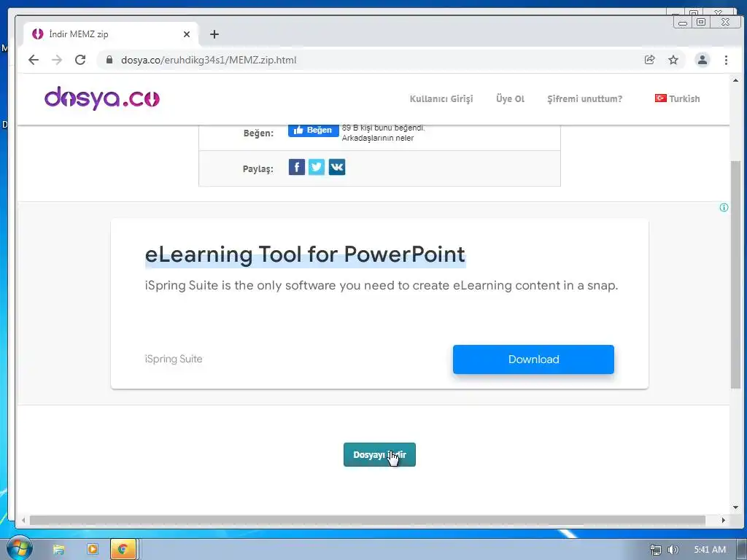Click the eLearning Tool for PowerPoint headline

305,254
